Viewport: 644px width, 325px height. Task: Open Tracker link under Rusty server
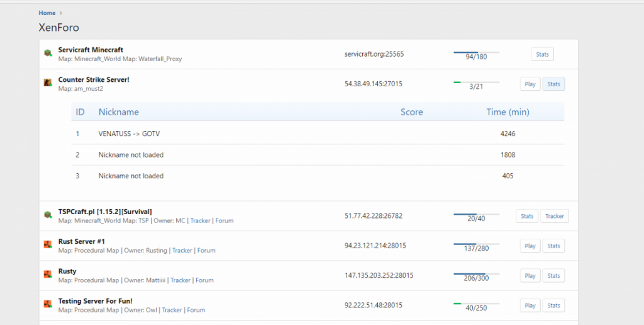pyautogui.click(x=180, y=280)
